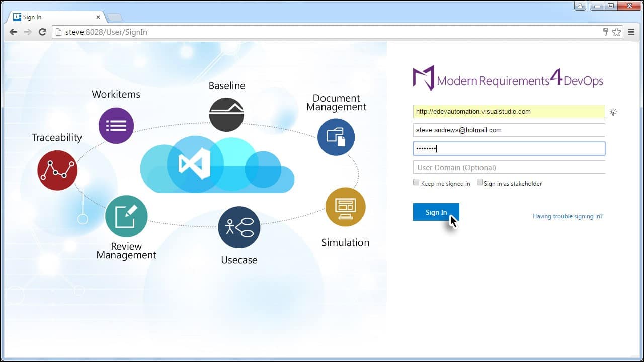Switch to the Sign In browser tab
The image size is (644, 362).
coord(55,17)
